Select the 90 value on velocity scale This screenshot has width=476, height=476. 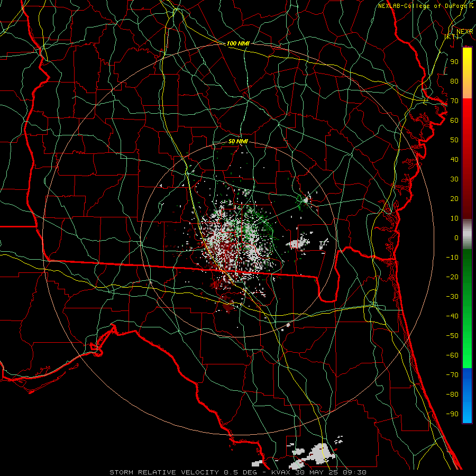[454, 62]
